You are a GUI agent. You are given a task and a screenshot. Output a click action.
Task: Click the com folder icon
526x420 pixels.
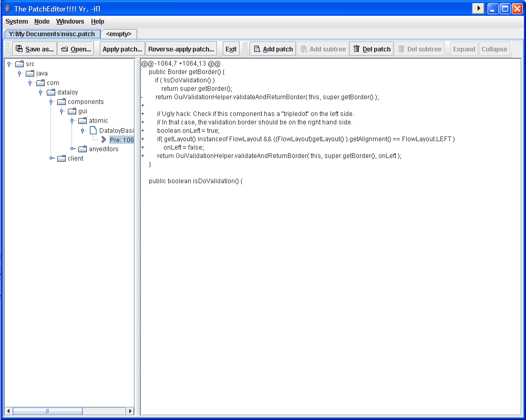[40, 82]
